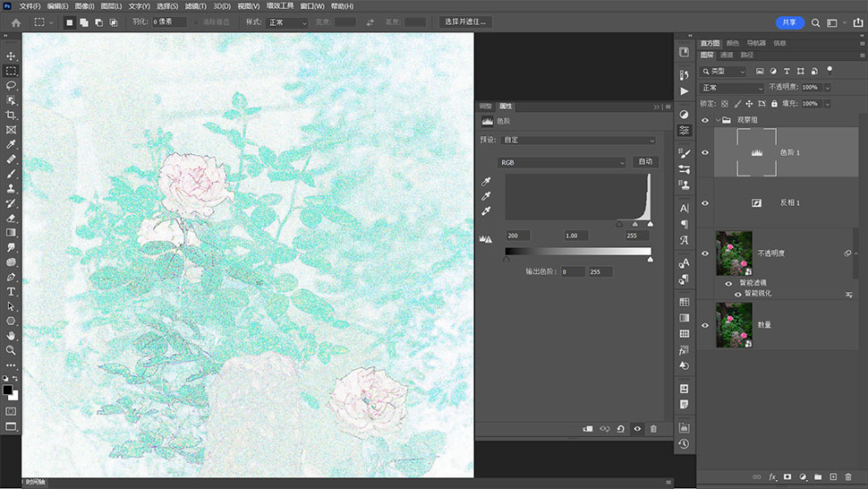Hide the 色阶 1 layer

[705, 152]
